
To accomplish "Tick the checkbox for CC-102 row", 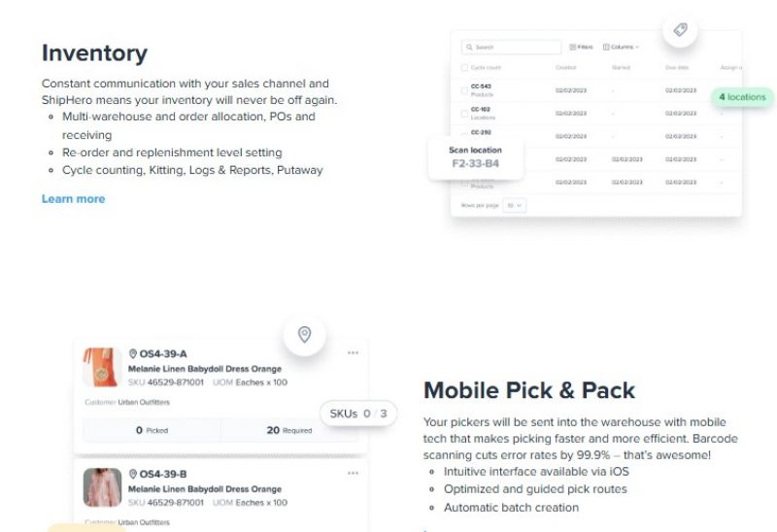I will [x=464, y=114].
